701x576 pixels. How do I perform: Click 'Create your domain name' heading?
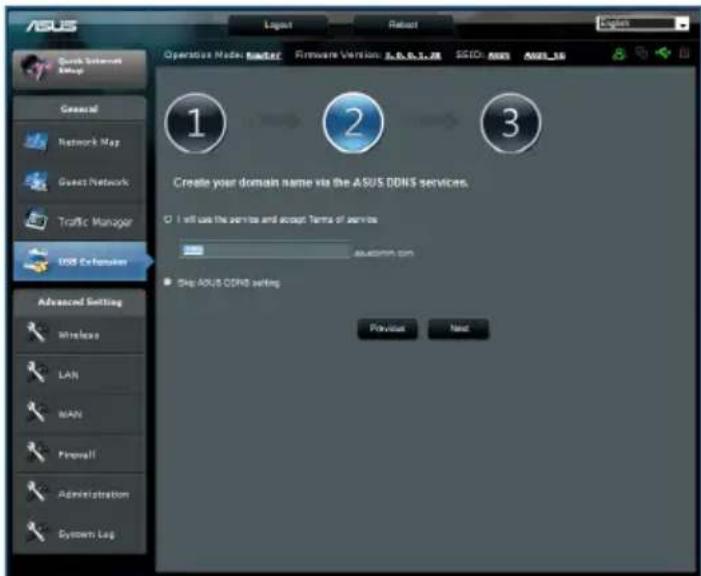point(321,182)
